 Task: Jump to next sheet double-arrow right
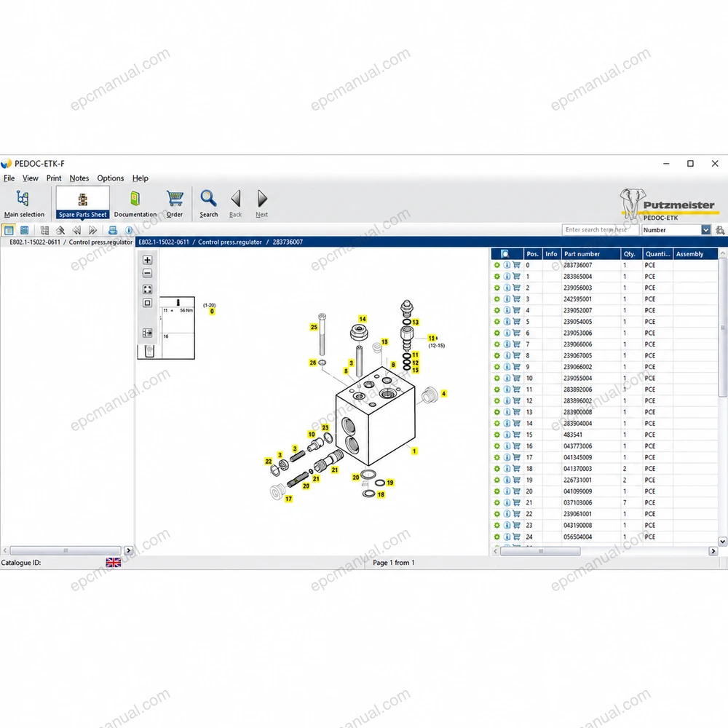[93, 230]
